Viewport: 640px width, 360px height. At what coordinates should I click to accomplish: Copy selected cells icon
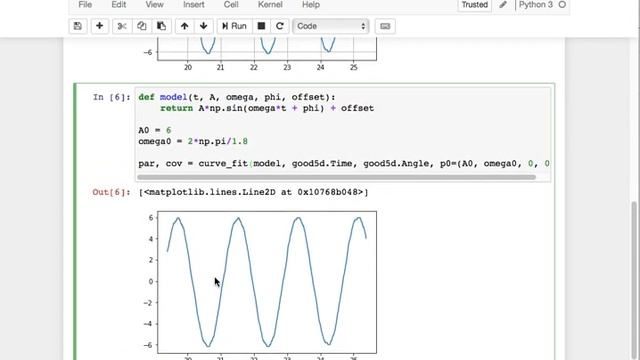point(142,26)
